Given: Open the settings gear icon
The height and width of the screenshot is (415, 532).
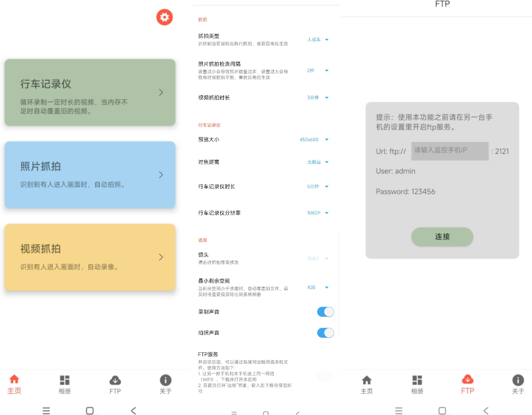Looking at the screenshot, I should (x=165, y=17).
